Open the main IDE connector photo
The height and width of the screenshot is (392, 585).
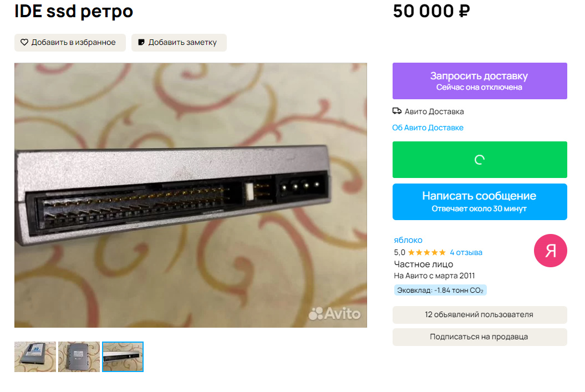pos(191,195)
